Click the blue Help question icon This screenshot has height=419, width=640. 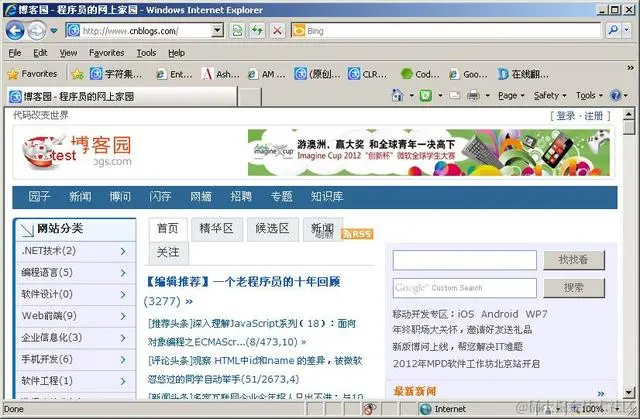[x=616, y=95]
